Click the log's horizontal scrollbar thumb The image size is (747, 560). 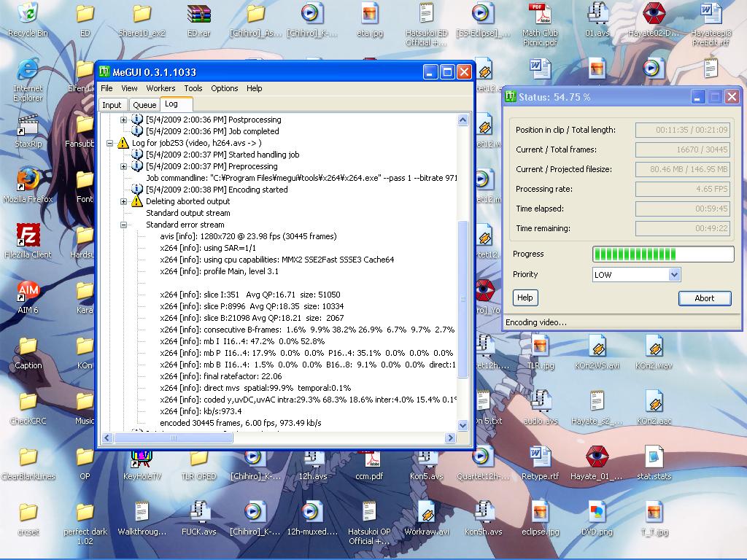[x=174, y=438]
